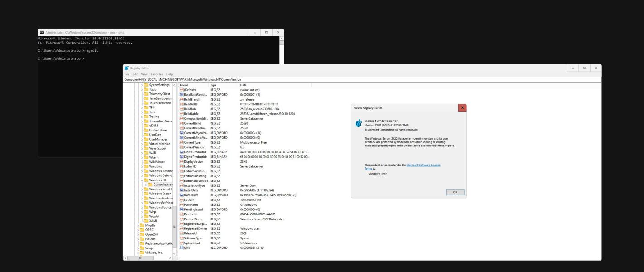644x272 pixels.
Task: Click the Windows logo in About dialog
Action: click(x=359, y=124)
